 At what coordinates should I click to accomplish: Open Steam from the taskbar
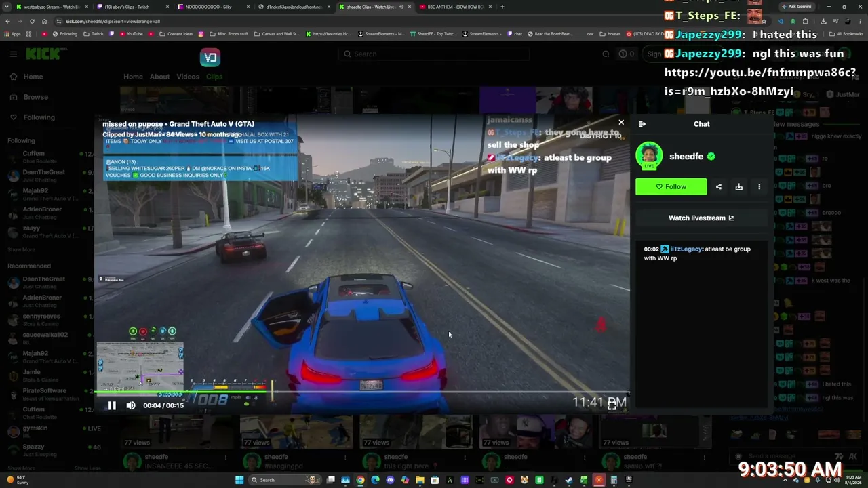point(569,480)
